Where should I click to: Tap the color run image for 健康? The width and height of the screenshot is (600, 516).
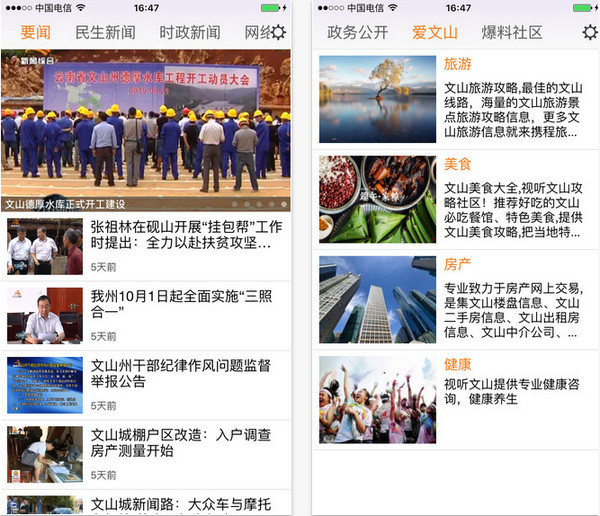pos(377,400)
